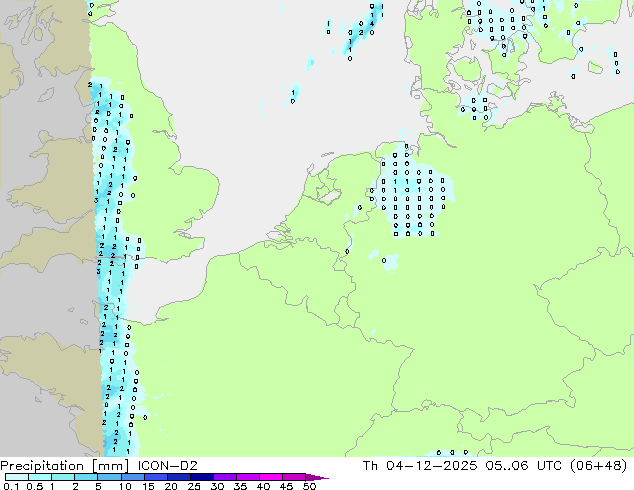634x490 pixels.
Task: Select the 10–15 mm legend color swatch
Action: click(x=132, y=477)
